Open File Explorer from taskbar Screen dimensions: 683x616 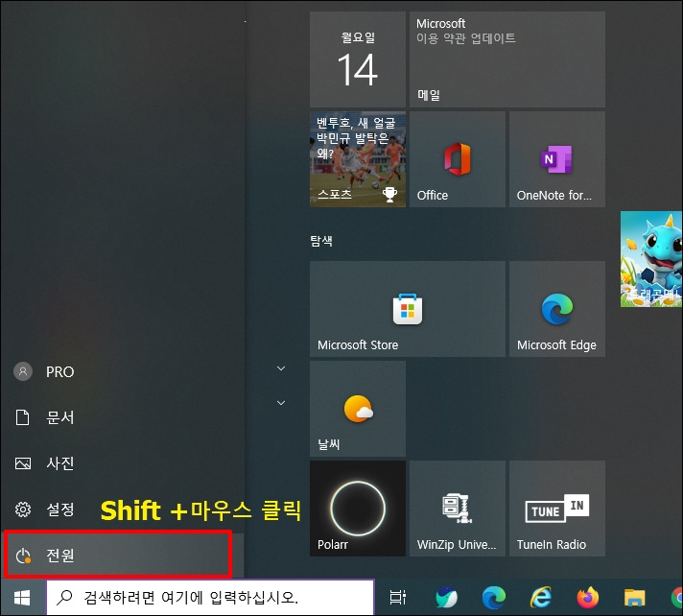click(634, 597)
